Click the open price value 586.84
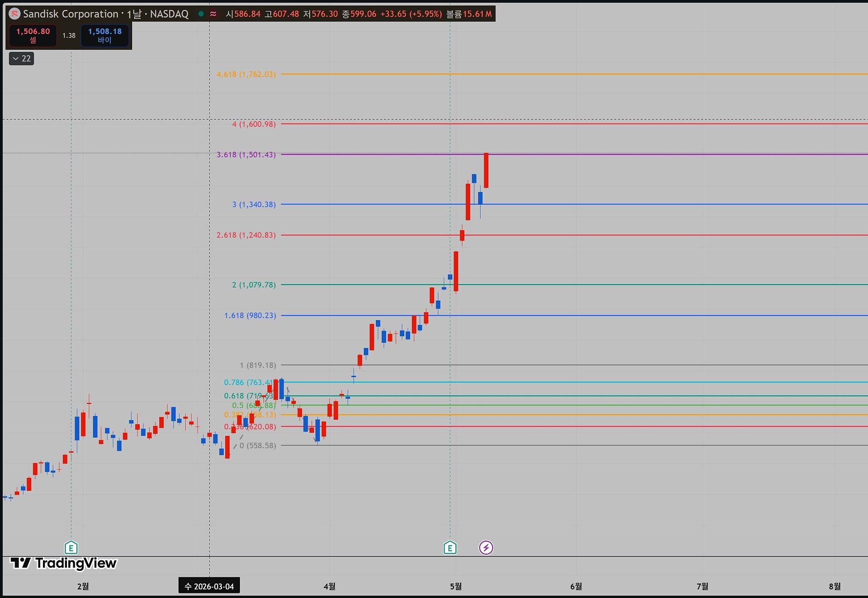 pos(247,14)
